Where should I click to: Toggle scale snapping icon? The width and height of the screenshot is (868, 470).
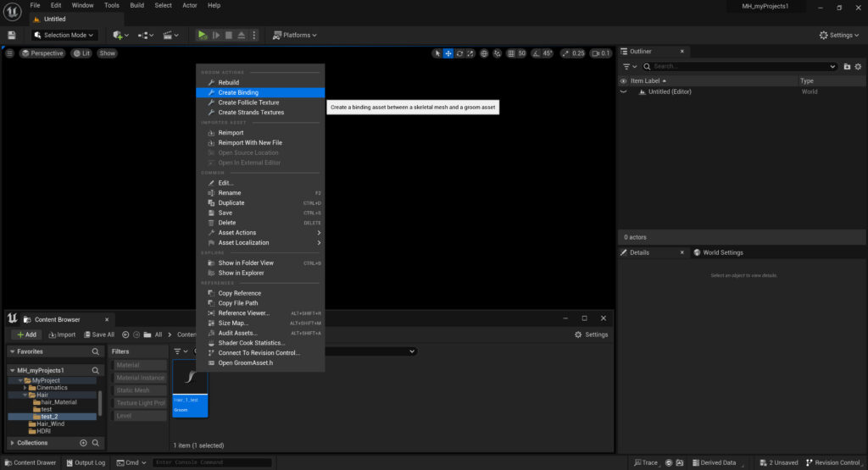[x=565, y=53]
